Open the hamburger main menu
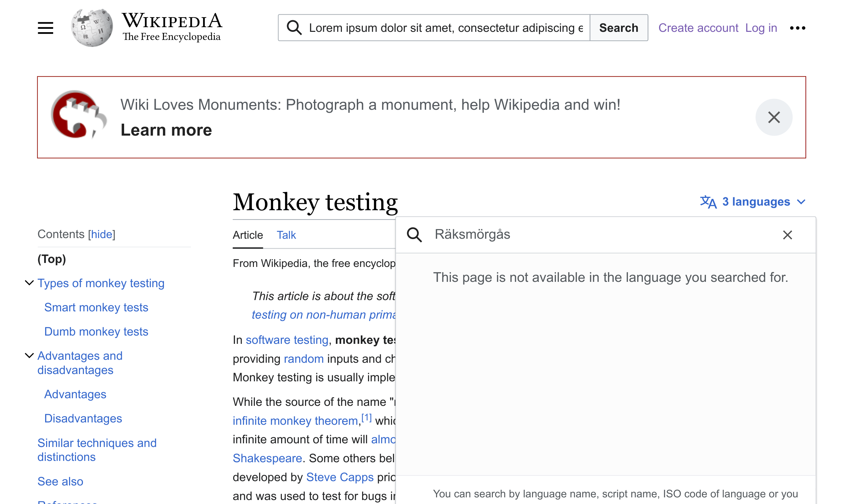843x504 pixels. [45, 28]
